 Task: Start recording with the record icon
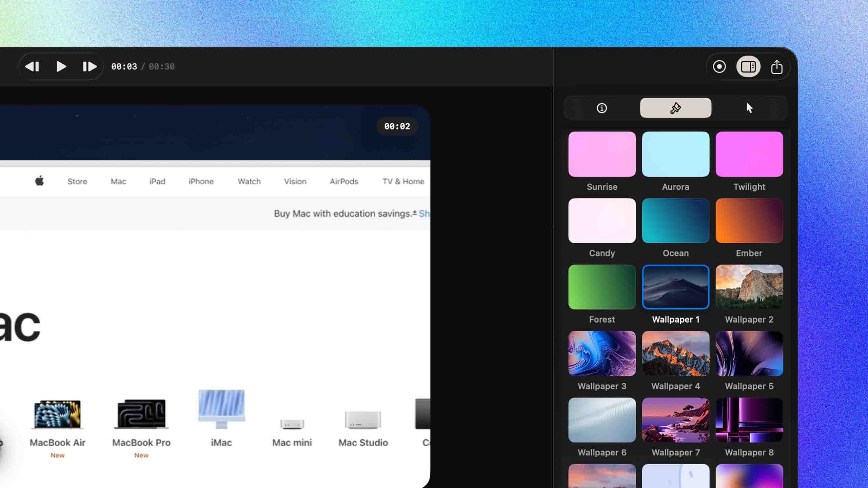coord(719,67)
